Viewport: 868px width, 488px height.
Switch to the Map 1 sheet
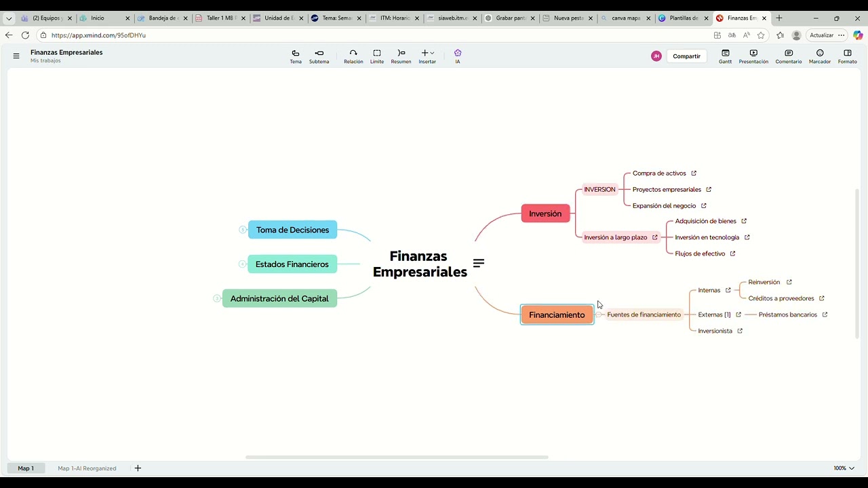point(26,468)
